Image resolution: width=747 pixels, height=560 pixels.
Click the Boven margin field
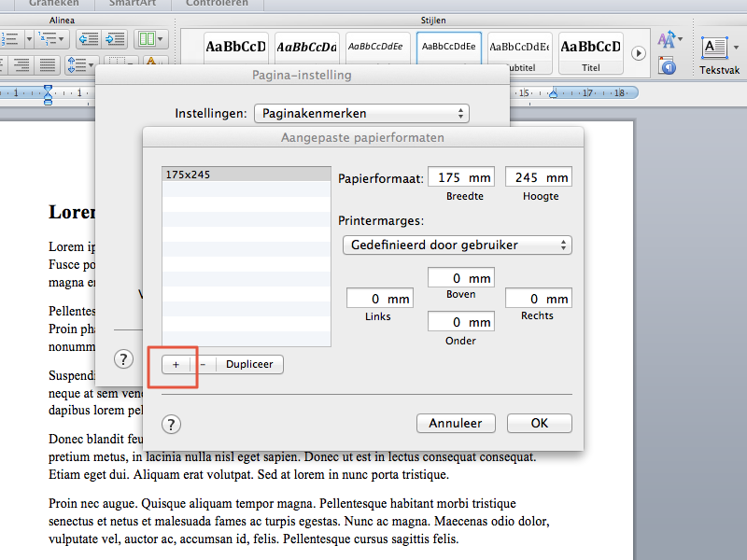click(461, 277)
